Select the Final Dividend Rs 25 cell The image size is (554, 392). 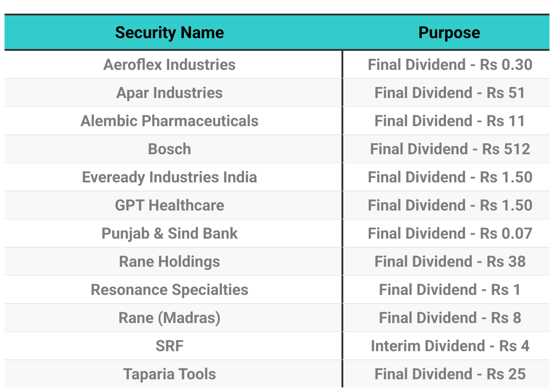[x=450, y=374]
